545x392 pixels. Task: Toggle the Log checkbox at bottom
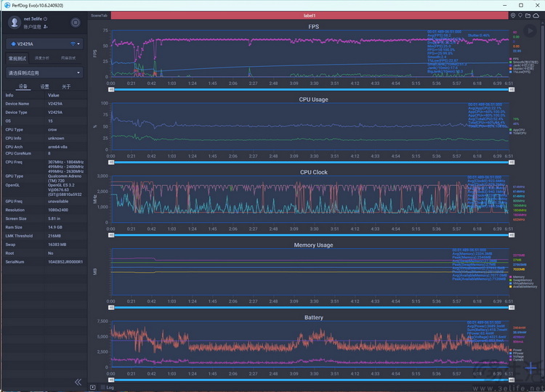pyautogui.click(x=103, y=387)
